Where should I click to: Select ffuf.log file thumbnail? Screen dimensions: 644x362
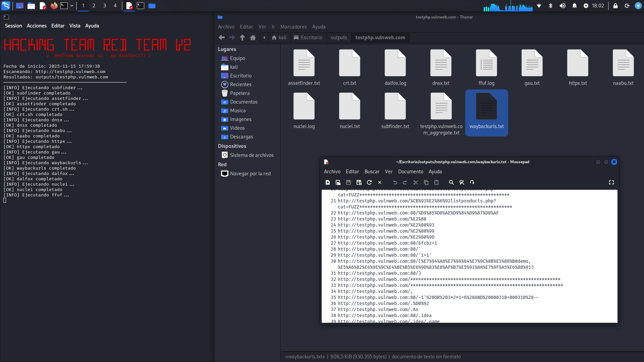coord(486,63)
